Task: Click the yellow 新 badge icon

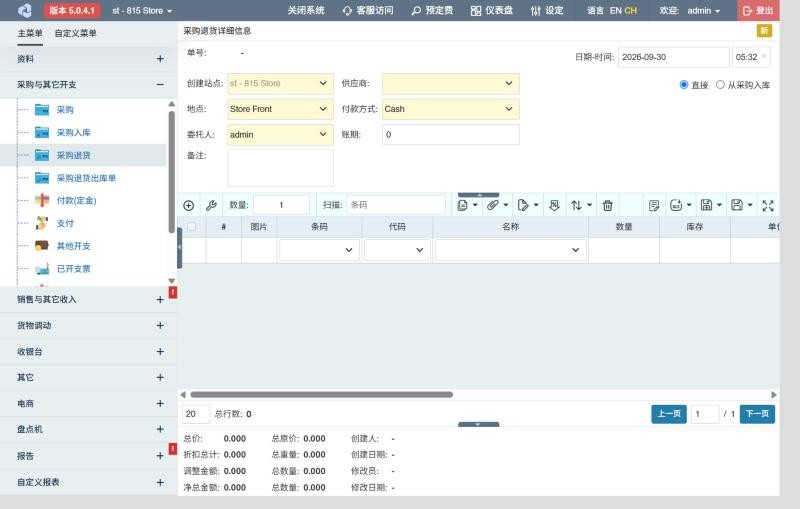Action: click(x=764, y=31)
